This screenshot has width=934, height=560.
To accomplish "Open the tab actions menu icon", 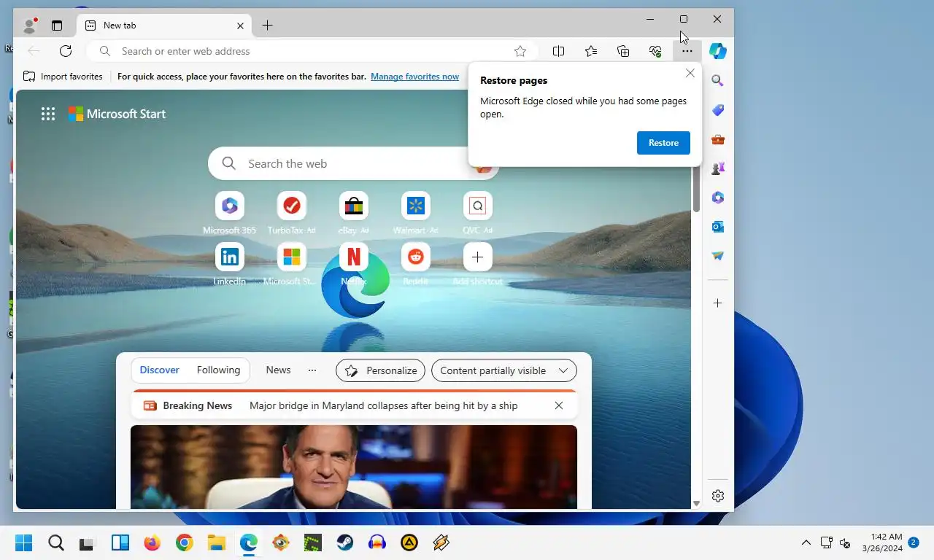I will [57, 26].
